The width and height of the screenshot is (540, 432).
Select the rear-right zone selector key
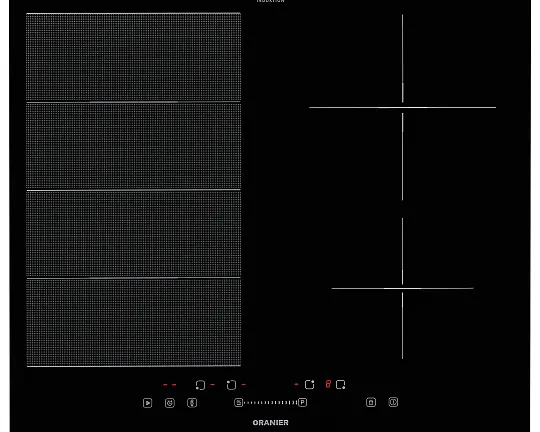coord(309,384)
